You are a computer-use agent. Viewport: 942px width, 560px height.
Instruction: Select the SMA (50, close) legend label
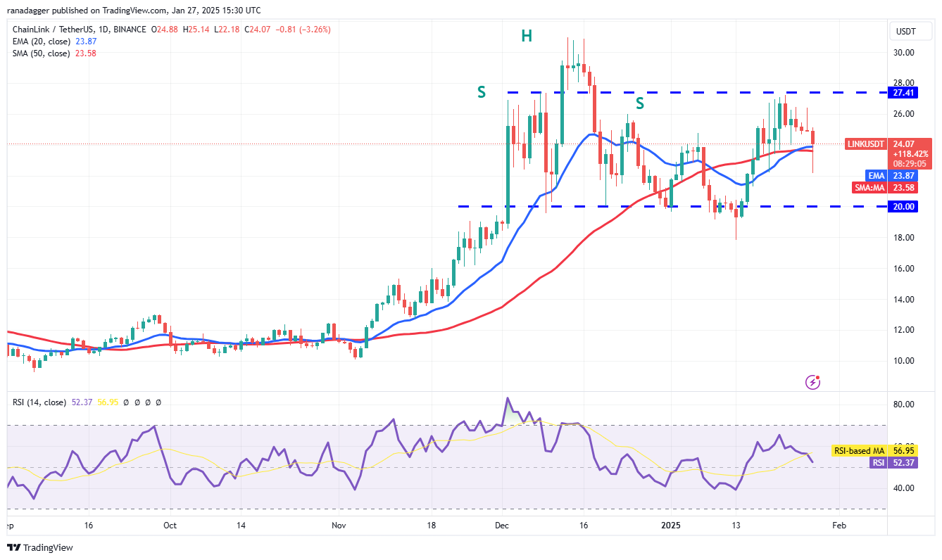41,53
